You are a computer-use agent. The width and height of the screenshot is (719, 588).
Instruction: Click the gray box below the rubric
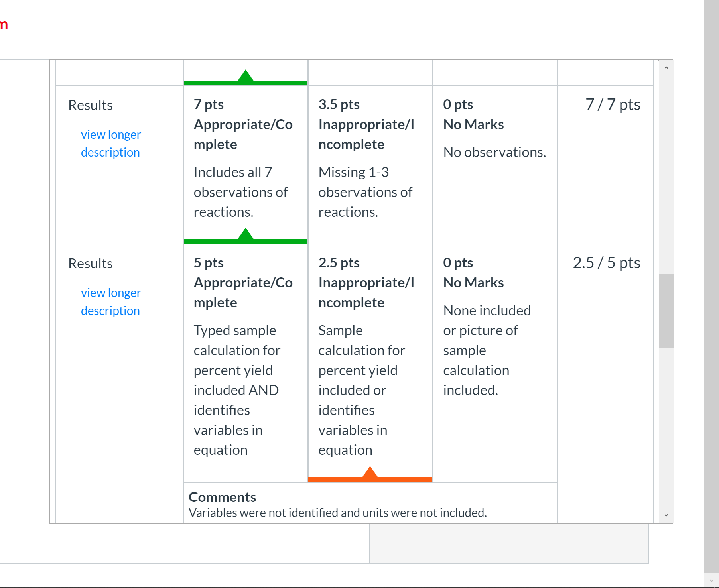(509, 543)
